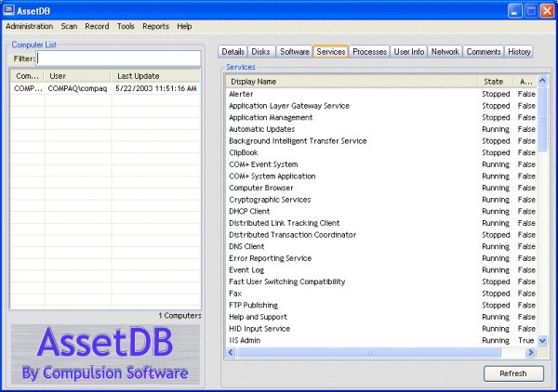Image resolution: width=558 pixels, height=392 pixels.
Task: Switch to the Software tab
Action: (294, 51)
